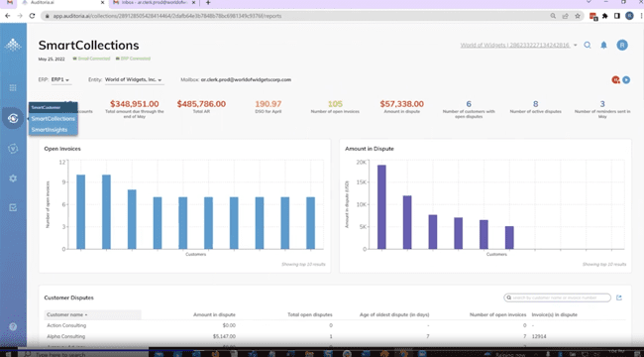Open the help question mark icon

point(13,326)
